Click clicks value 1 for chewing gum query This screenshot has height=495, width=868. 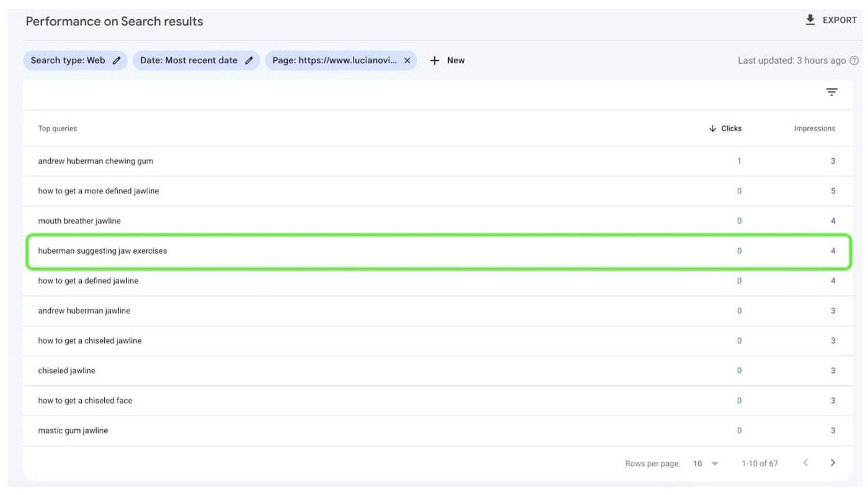coord(739,161)
